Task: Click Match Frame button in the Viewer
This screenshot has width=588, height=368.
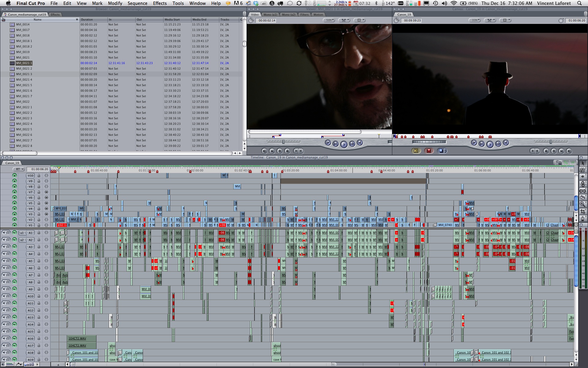Action: (x=264, y=151)
